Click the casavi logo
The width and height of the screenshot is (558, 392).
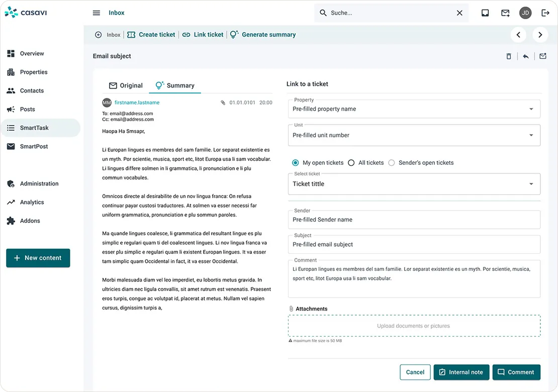[26, 13]
